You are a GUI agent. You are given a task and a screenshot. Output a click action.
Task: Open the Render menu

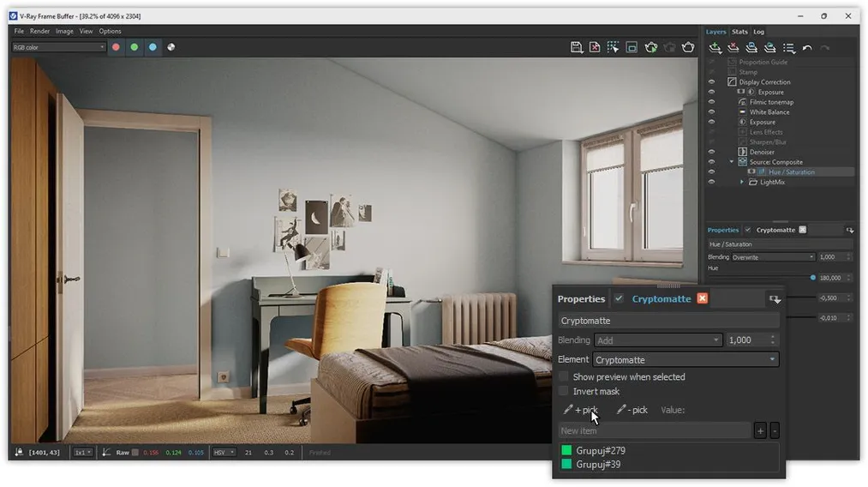pyautogui.click(x=39, y=31)
